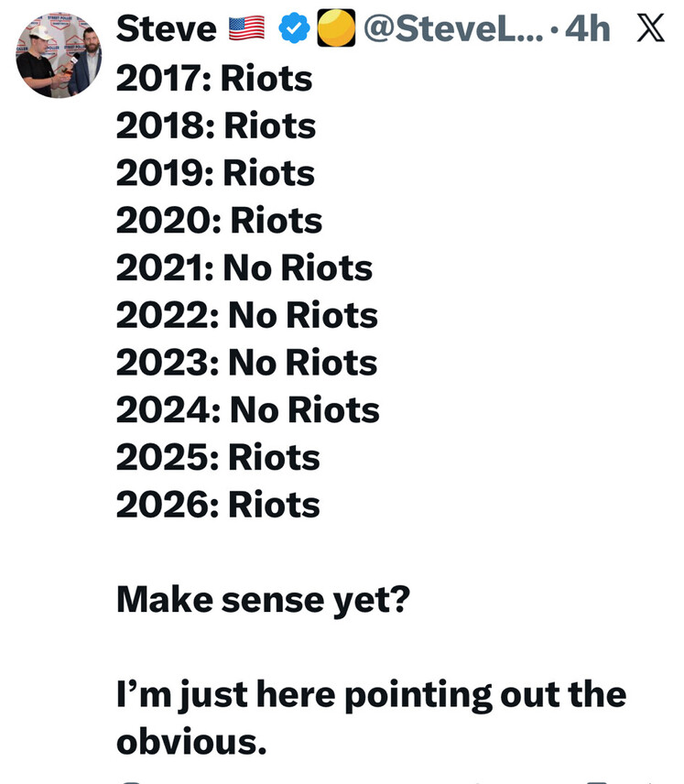Click the yellow circle badge before the handle

point(335,30)
